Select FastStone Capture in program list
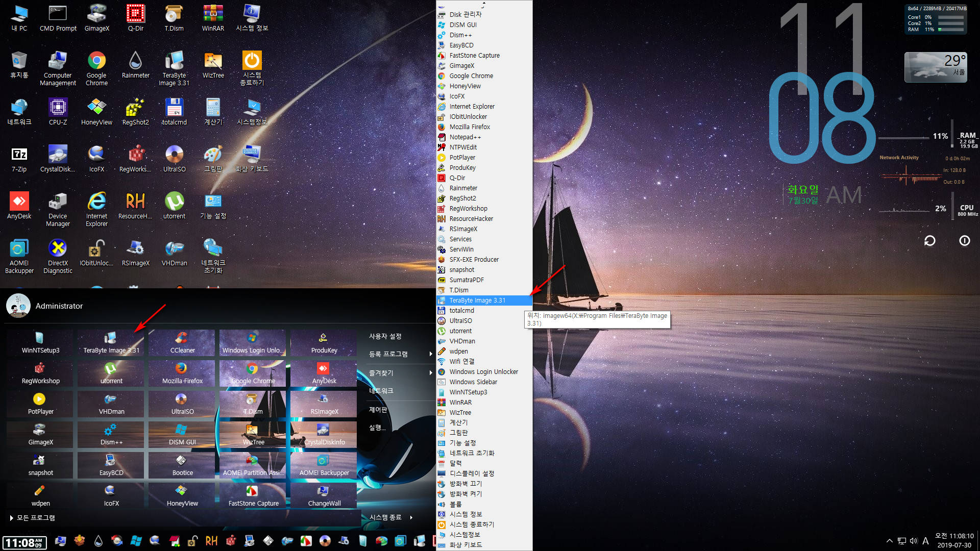The height and width of the screenshot is (551, 980). [x=484, y=55]
